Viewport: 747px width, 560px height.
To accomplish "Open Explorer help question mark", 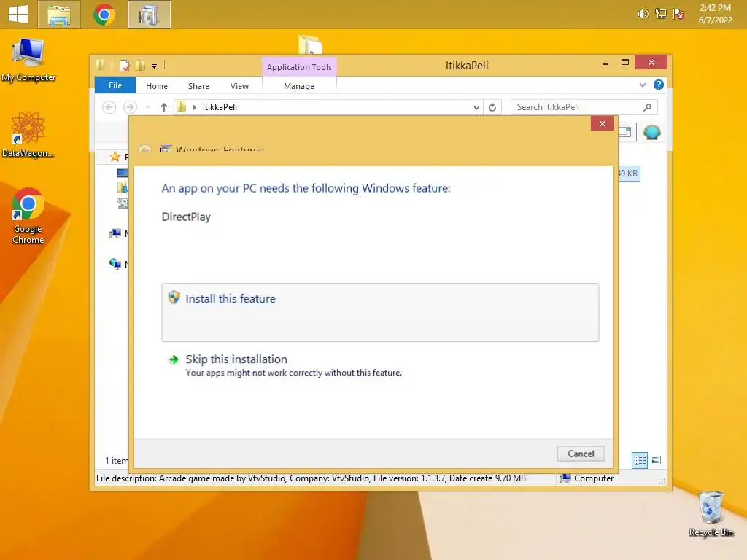I will click(x=659, y=85).
